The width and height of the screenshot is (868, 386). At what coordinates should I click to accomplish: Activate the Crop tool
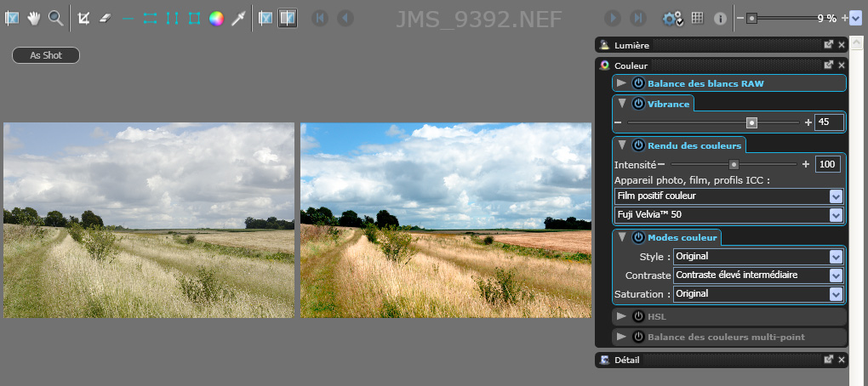83,18
